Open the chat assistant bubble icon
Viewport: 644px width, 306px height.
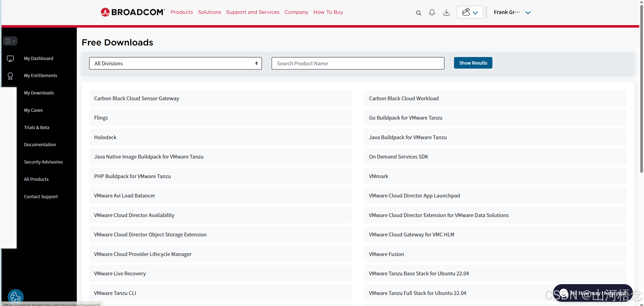point(564,293)
